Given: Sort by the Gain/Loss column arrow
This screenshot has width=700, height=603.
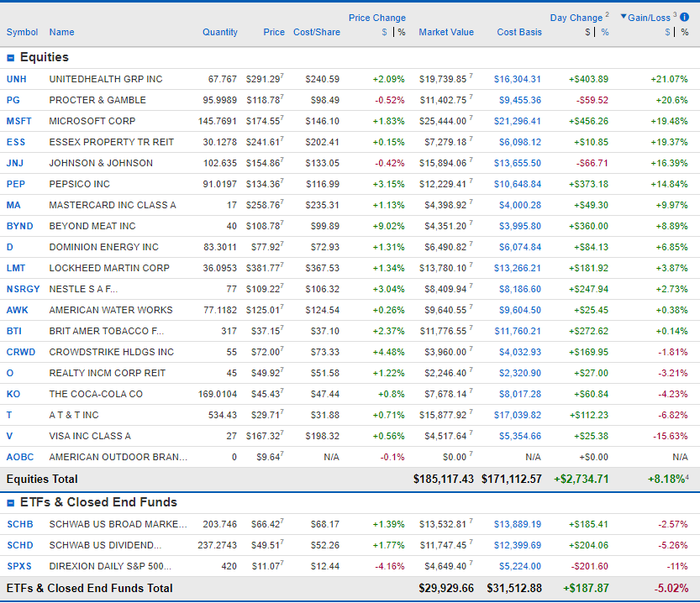Looking at the screenshot, I should pyautogui.click(x=624, y=17).
